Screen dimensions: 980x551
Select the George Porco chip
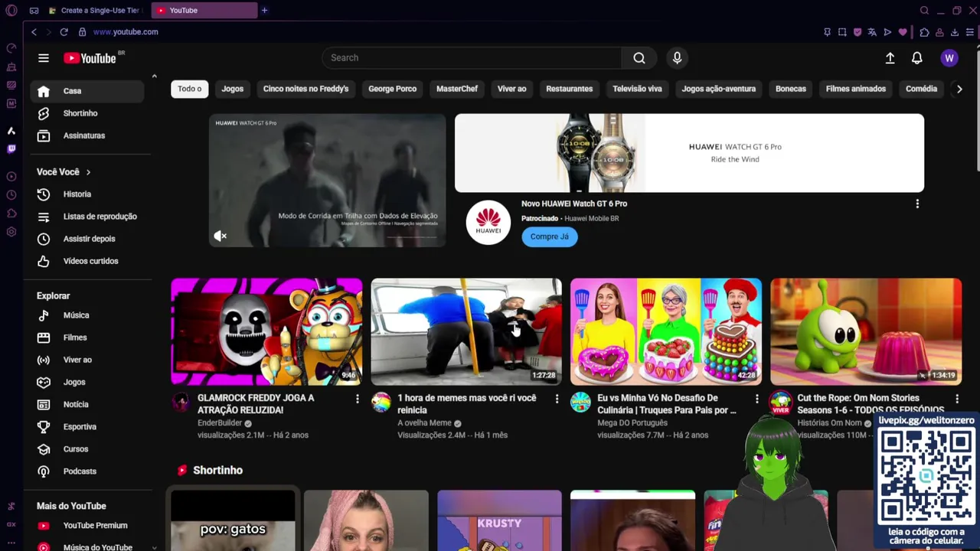[392, 89]
